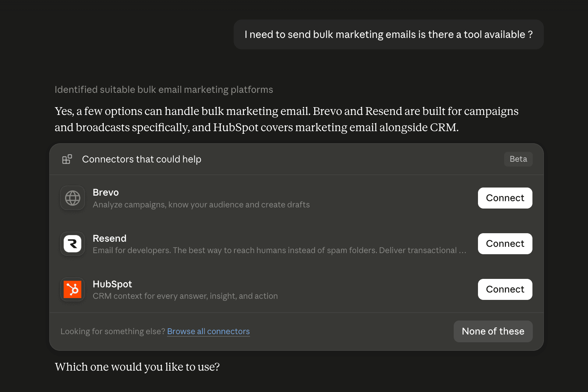Click the HubSpot orange logo icon
Image resolution: width=588 pixels, height=392 pixels.
(72, 290)
